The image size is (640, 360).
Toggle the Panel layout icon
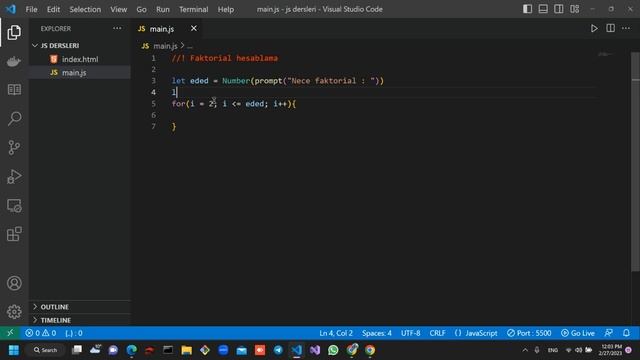click(543, 9)
